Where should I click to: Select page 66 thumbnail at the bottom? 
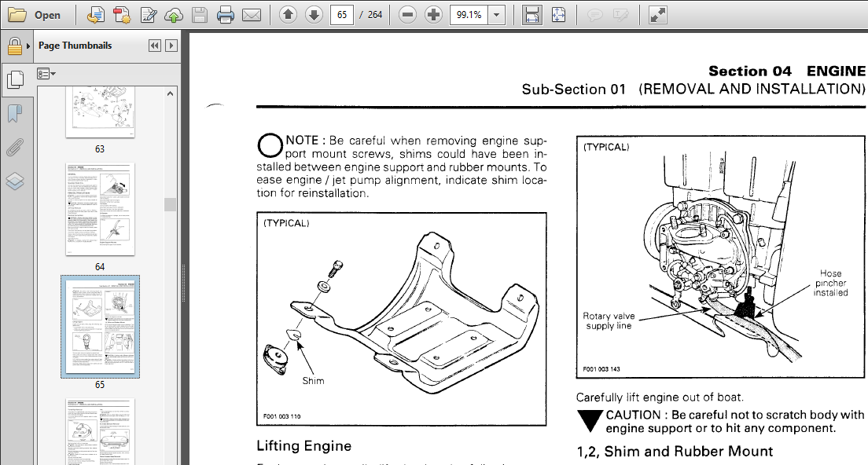click(x=100, y=432)
